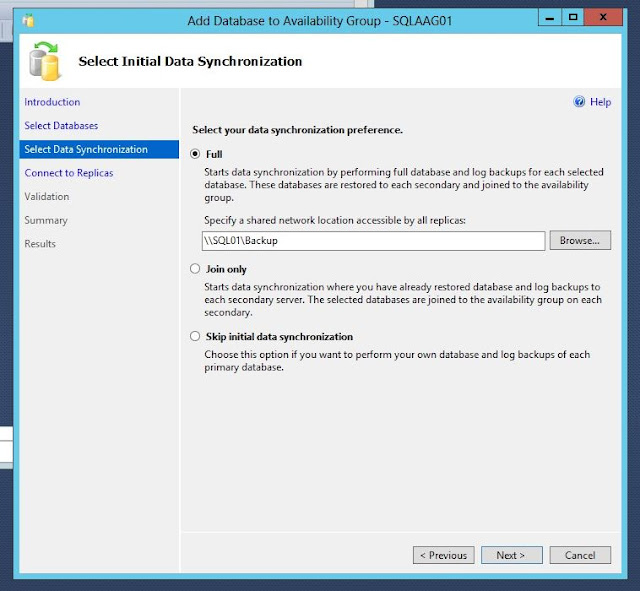
Task: Open the Select Databases step
Action: coord(61,126)
